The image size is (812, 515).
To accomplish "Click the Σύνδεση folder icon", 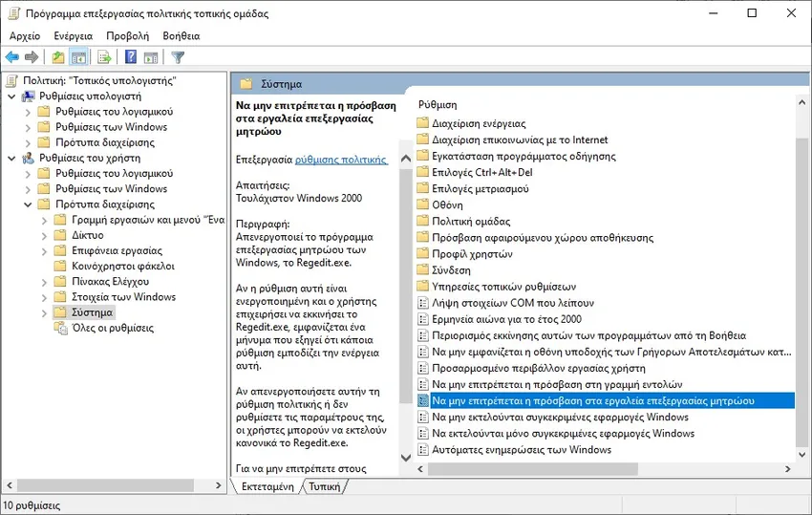I will click(x=423, y=270).
